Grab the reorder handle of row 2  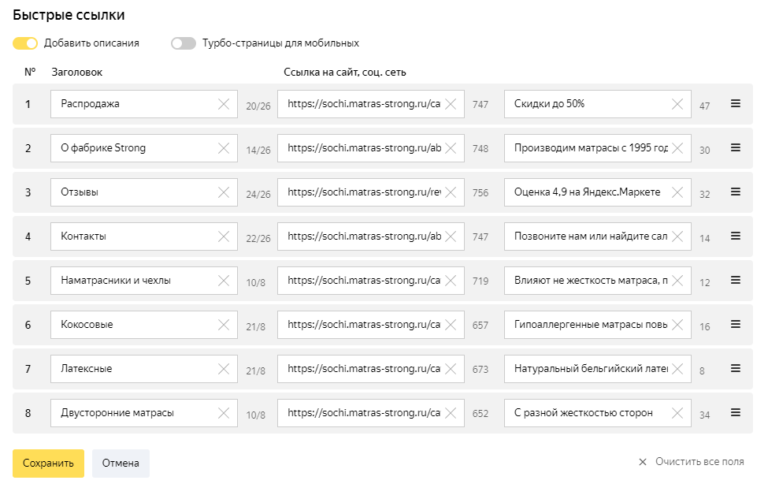[x=735, y=147]
